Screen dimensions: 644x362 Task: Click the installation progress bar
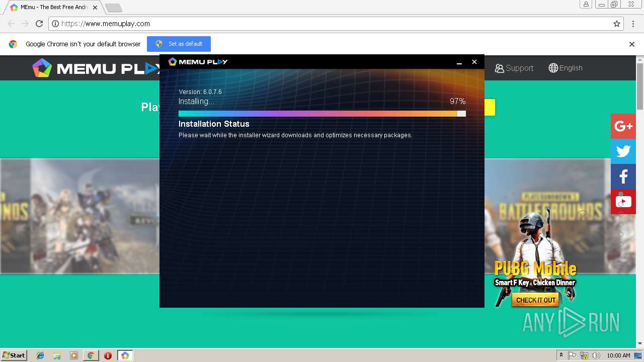[322, 114]
